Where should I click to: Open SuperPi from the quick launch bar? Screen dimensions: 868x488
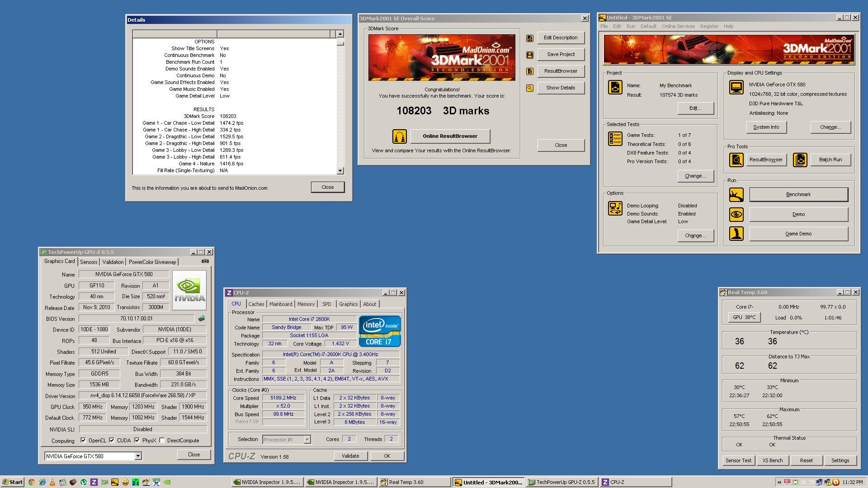tap(156, 482)
